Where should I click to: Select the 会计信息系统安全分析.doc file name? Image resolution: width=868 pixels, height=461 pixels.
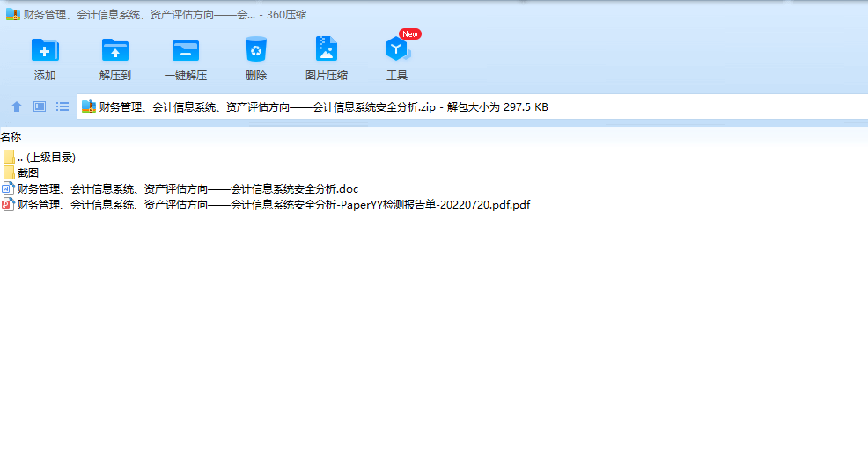(x=188, y=189)
